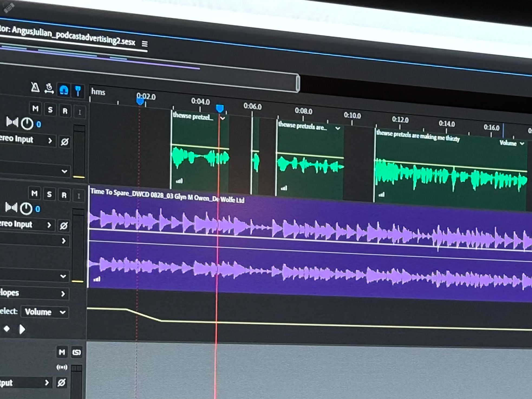
Task: Click gain icon on thirzty clip
Action: 381,194
